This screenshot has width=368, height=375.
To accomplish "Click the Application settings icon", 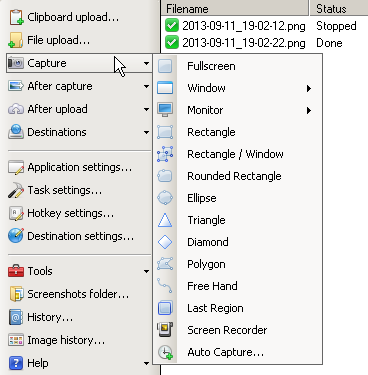I will pyautogui.click(x=16, y=167).
